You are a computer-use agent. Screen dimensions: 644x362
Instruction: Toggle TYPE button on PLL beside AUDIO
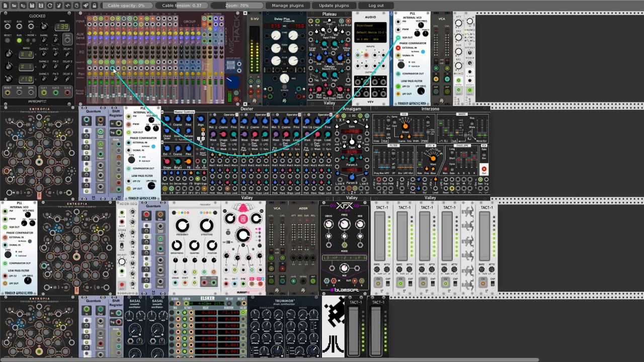pos(401,65)
